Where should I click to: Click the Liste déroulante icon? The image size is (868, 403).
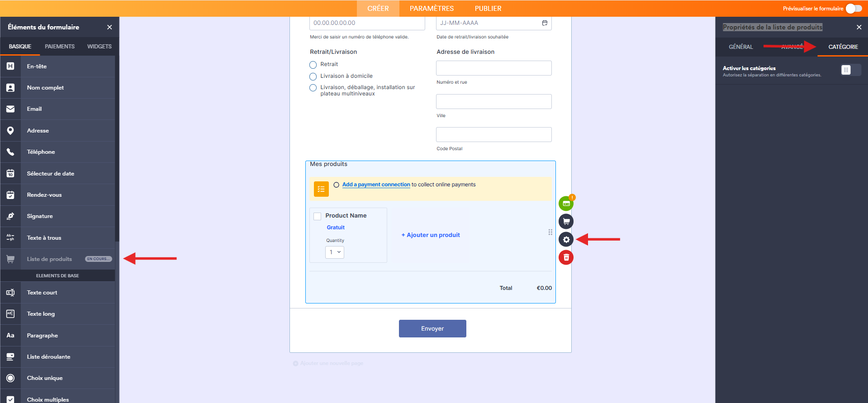tap(10, 357)
